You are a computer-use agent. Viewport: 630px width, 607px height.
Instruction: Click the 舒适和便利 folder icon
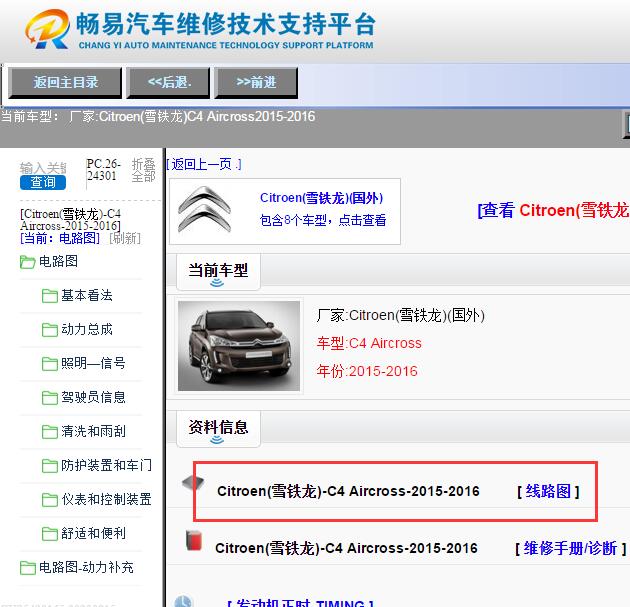point(50,534)
